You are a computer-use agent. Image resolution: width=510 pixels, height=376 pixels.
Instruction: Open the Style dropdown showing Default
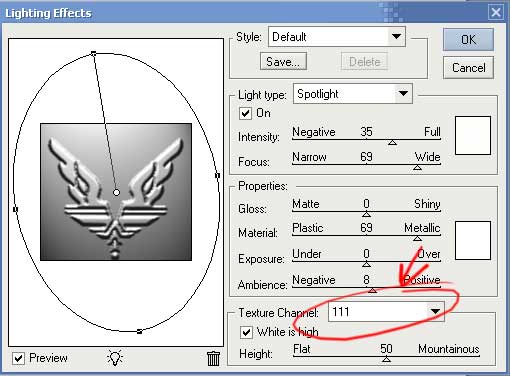coord(337,36)
